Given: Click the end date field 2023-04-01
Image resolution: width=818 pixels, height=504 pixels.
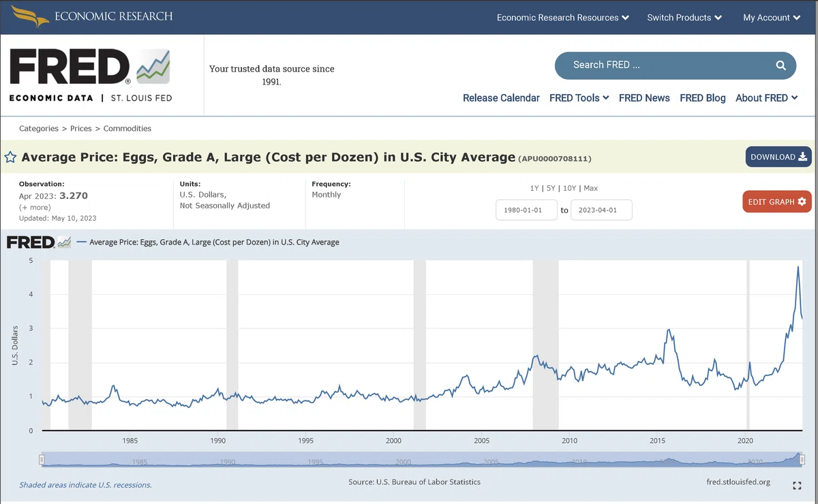Looking at the screenshot, I should [x=601, y=210].
